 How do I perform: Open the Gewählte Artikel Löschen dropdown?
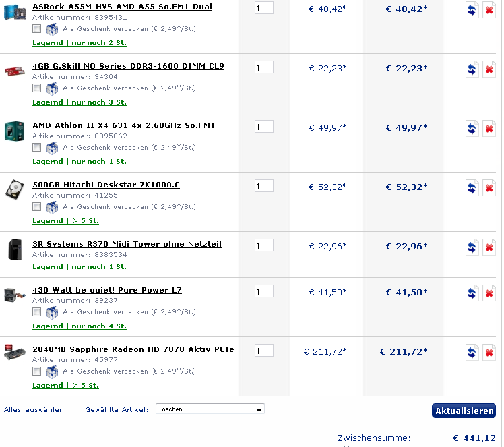(210, 409)
